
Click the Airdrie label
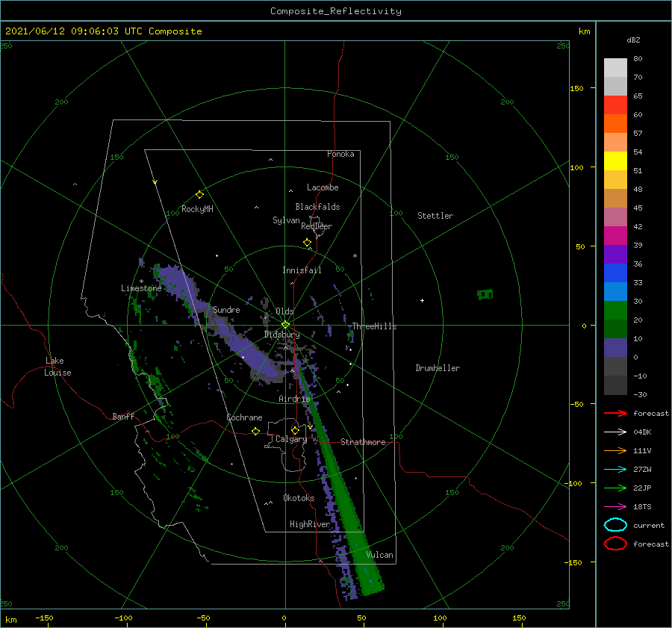coord(294,399)
